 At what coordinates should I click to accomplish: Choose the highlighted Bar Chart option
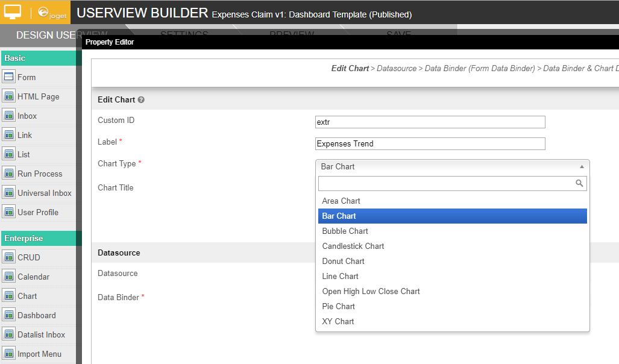click(x=453, y=216)
